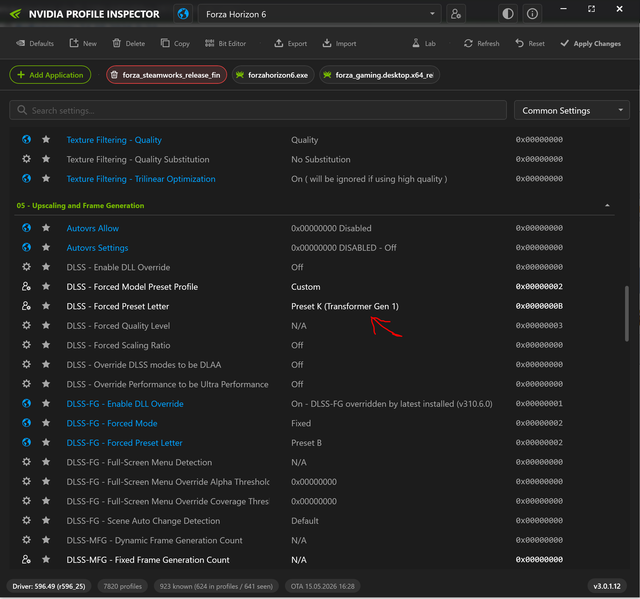Toggle star on DLSS-FG - Forced Mode
The image size is (640, 599).
tap(46, 423)
